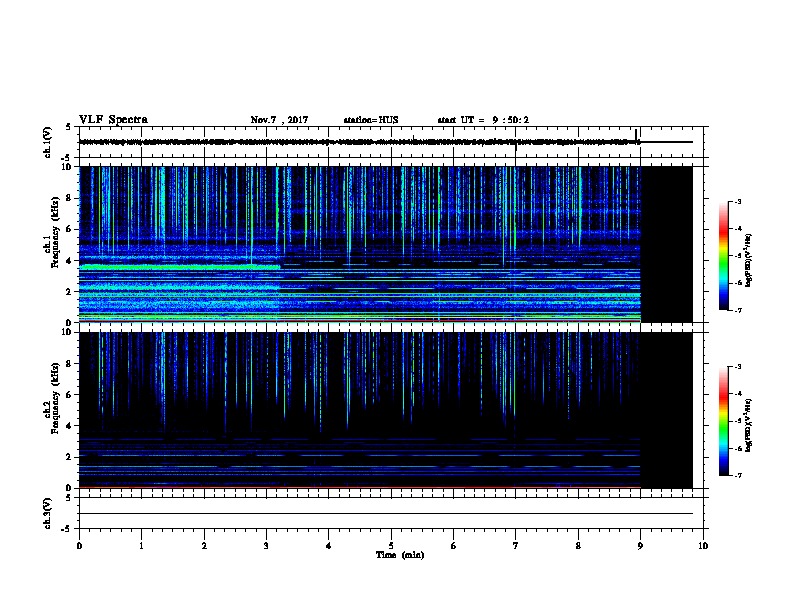Click the 'start UT = 9:50:2' text
Screen dimensions: 792x612
pos(483,120)
